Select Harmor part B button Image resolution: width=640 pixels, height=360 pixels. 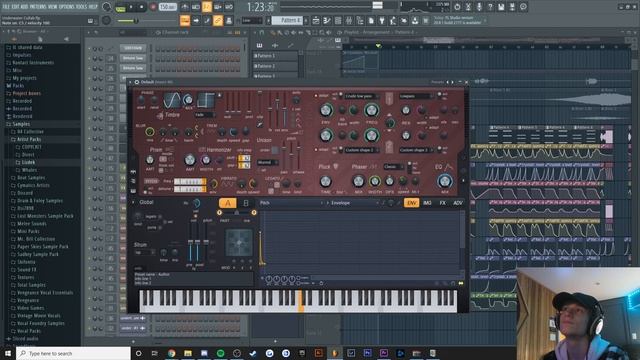point(246,203)
